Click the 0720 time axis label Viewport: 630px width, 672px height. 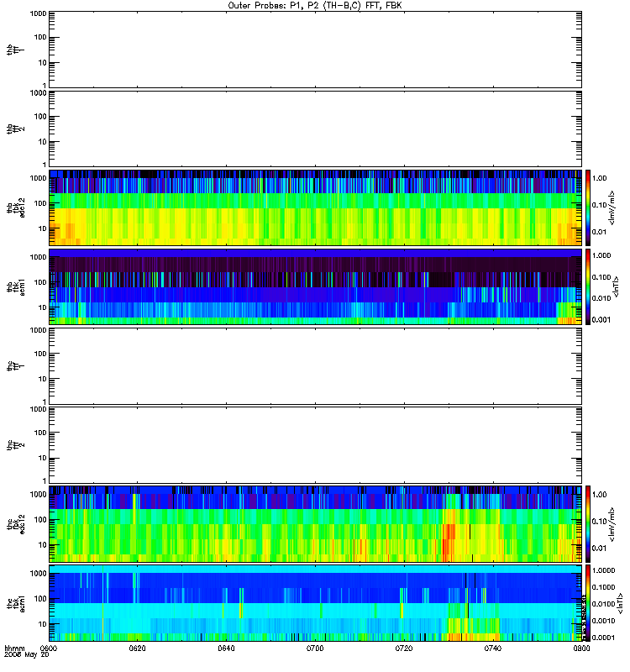[404, 648]
